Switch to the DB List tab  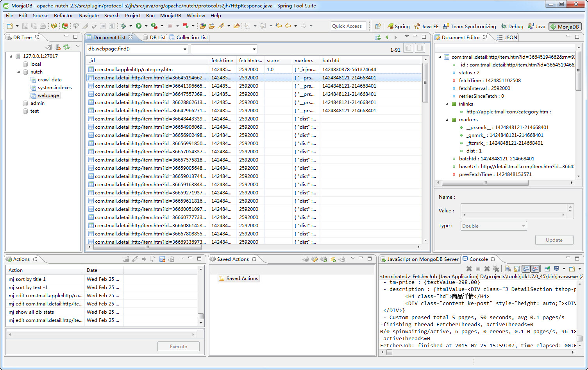point(154,38)
